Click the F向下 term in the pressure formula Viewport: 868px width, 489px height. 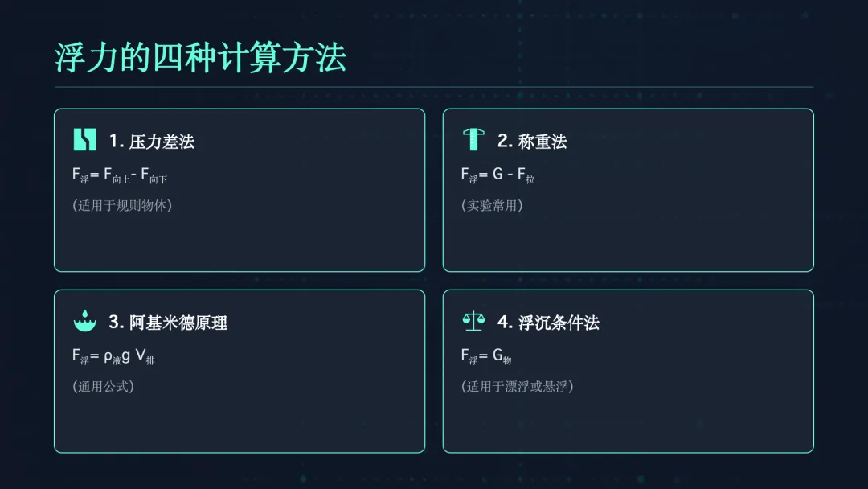click(154, 175)
